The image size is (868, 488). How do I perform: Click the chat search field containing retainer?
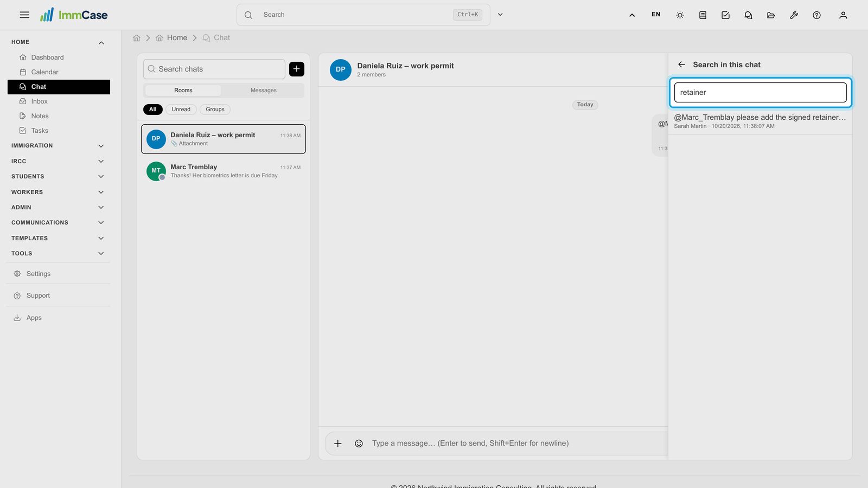tap(760, 92)
